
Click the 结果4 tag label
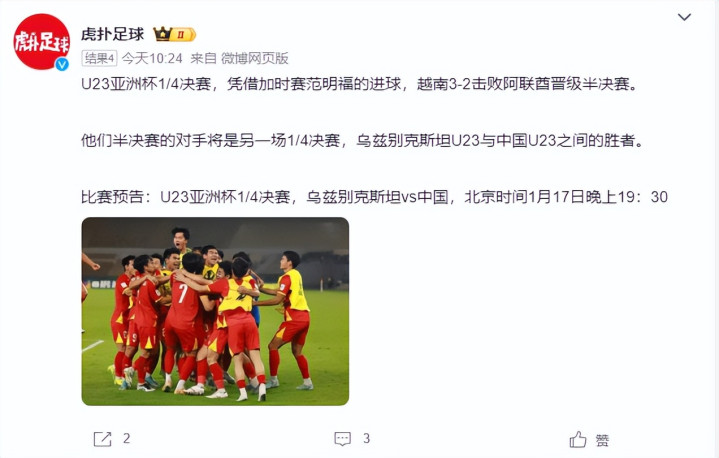(x=99, y=58)
